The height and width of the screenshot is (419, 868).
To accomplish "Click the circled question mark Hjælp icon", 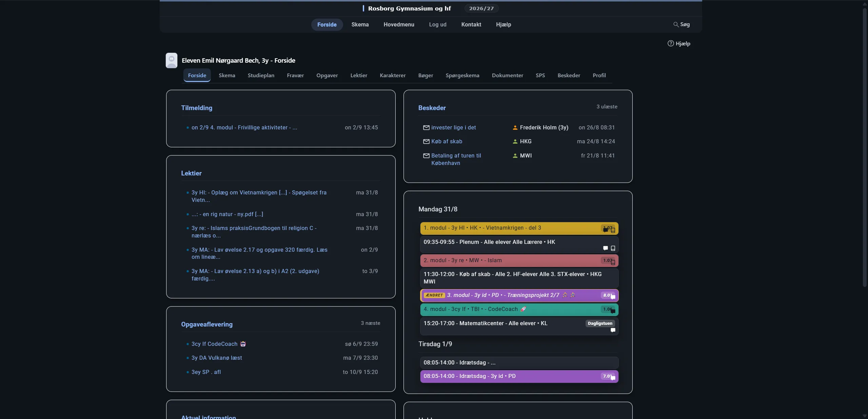I will (x=670, y=43).
